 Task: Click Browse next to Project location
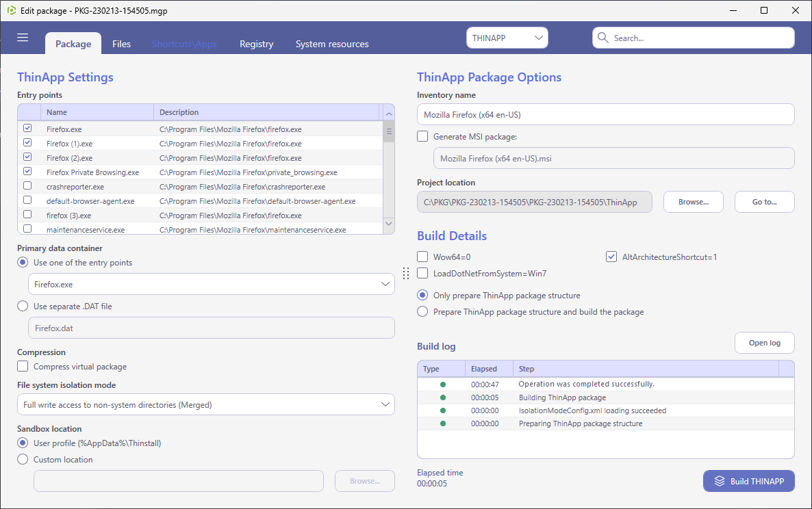tap(694, 202)
